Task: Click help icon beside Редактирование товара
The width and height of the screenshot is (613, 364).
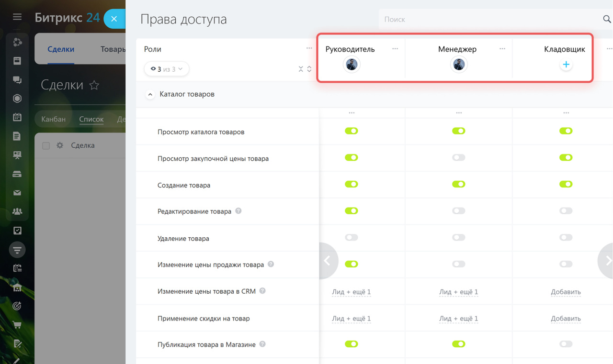Action: tap(238, 211)
